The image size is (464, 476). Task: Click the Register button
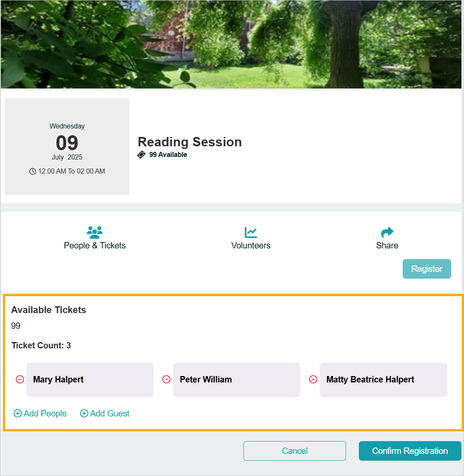pyautogui.click(x=427, y=269)
